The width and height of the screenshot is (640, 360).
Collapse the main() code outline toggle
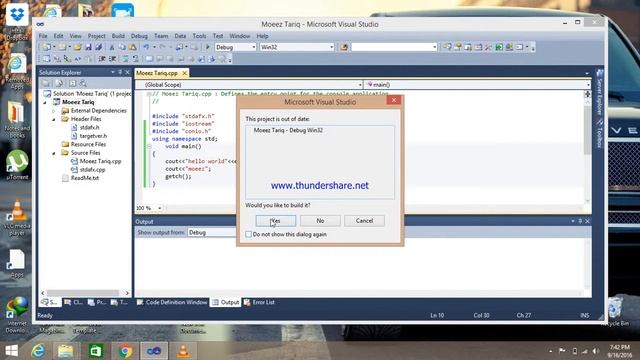(x=149, y=146)
